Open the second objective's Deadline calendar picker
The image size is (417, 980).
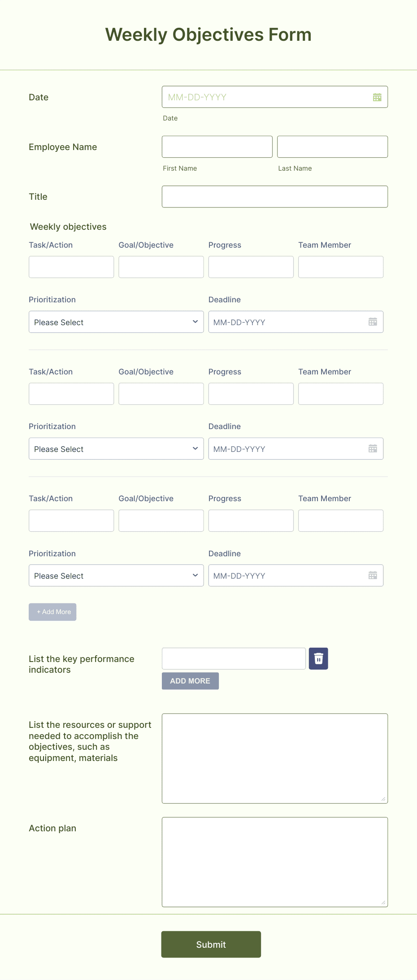click(373, 448)
